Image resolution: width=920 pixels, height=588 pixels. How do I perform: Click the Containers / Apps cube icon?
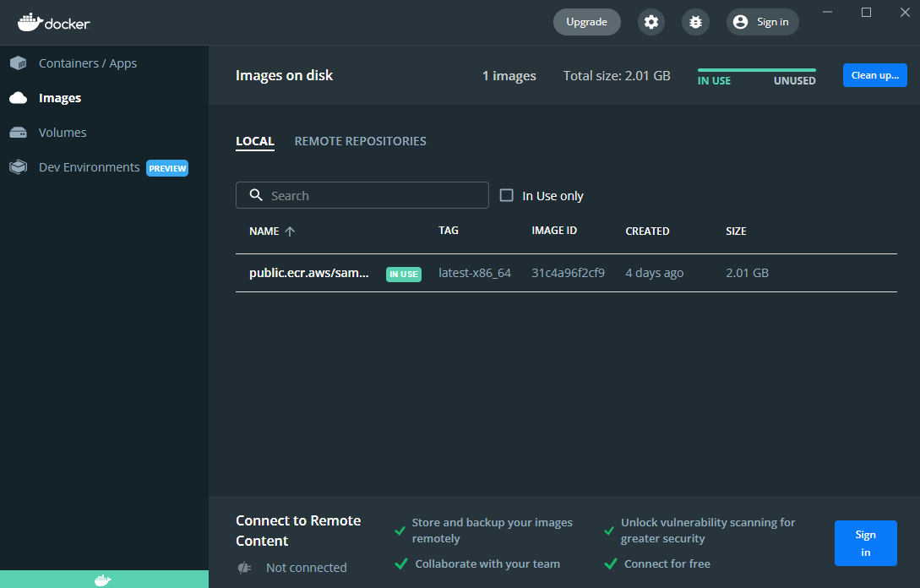pos(19,63)
